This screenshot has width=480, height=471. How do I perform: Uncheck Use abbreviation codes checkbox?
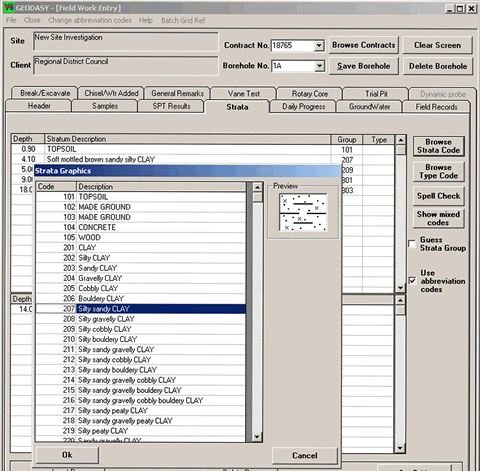point(412,281)
